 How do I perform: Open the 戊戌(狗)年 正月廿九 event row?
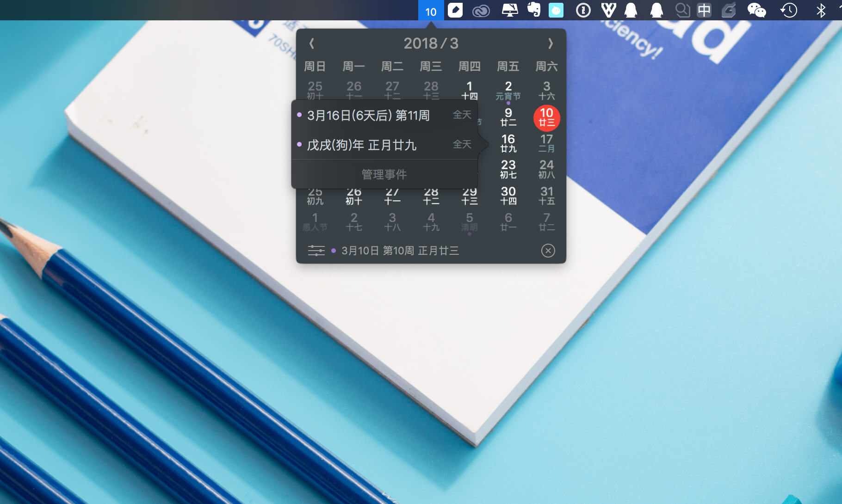384,145
